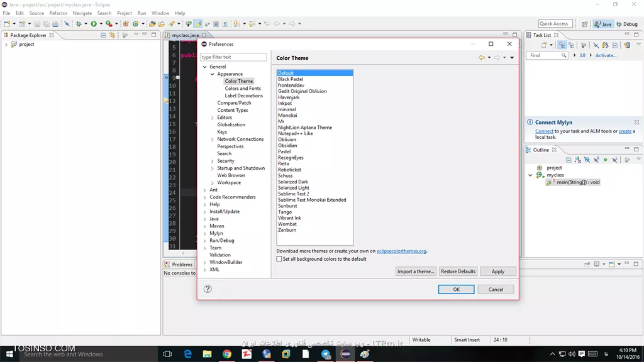This screenshot has width=644, height=362.
Task: Click Sort icon in Outline toolbar
Action: click(578, 160)
